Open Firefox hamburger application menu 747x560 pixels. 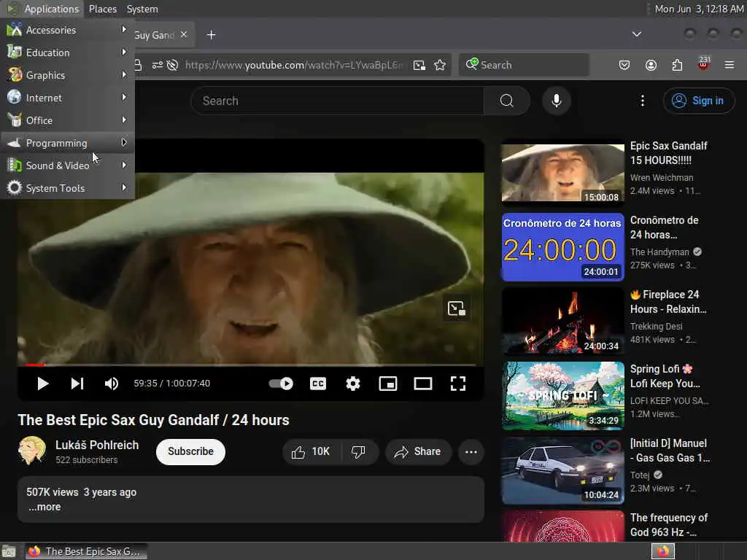729,65
